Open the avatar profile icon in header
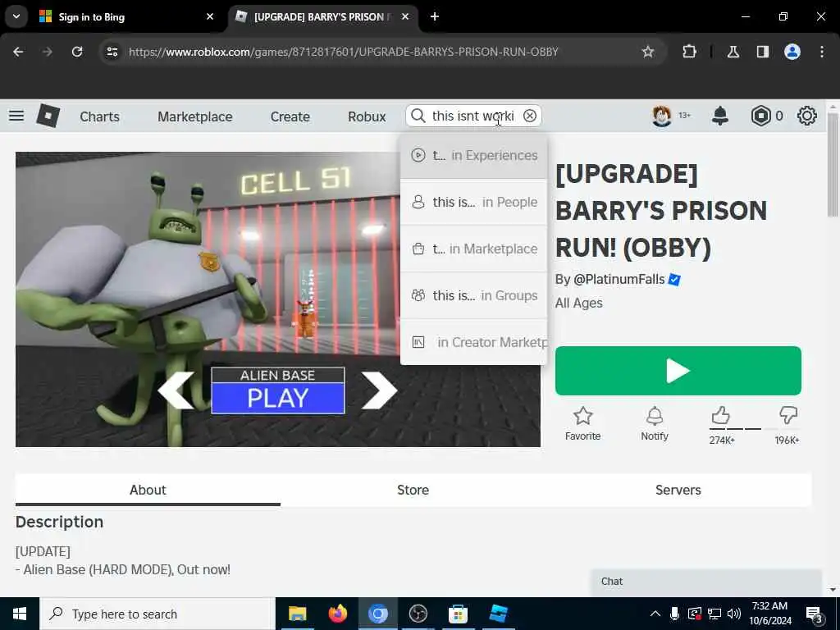840x630 pixels. tap(662, 116)
